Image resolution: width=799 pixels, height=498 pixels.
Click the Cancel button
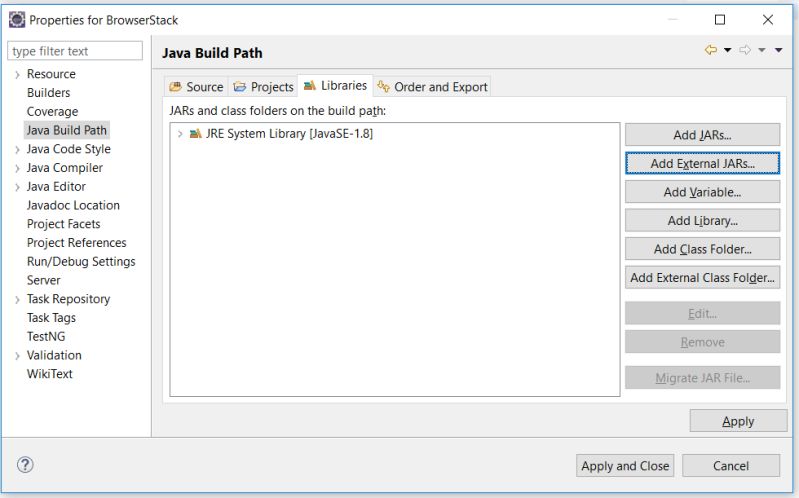coord(731,466)
